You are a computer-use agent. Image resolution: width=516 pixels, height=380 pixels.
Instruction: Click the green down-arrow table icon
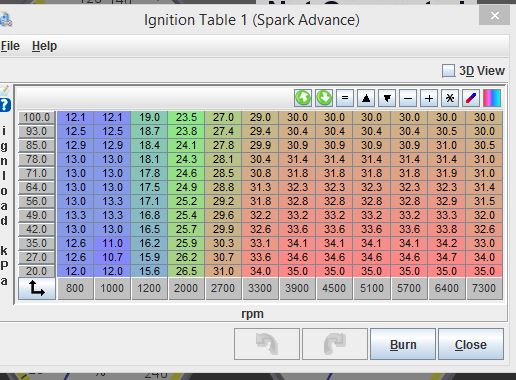point(324,98)
